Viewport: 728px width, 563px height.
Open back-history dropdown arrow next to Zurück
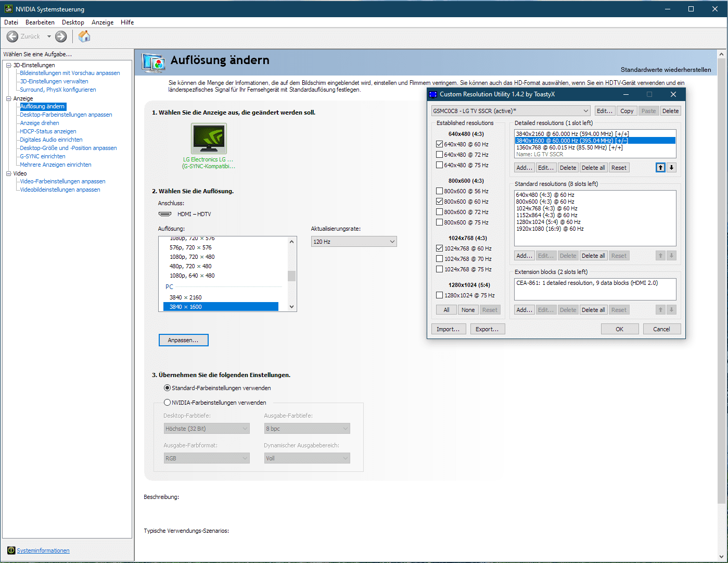pyautogui.click(x=49, y=36)
